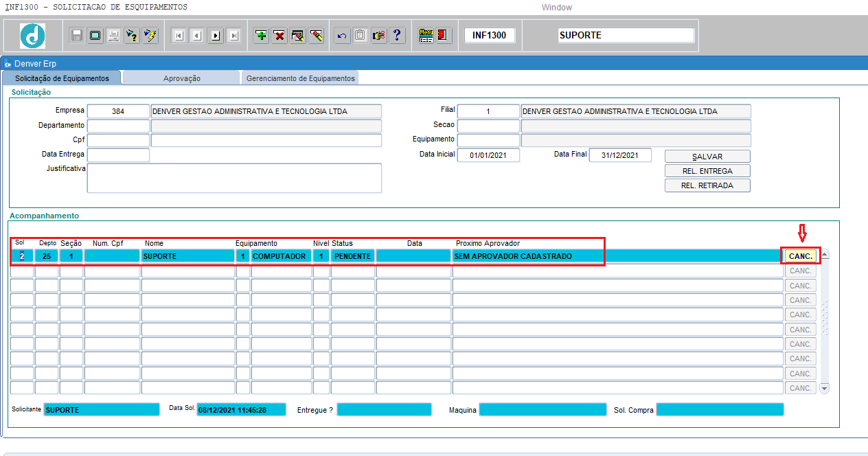The height and width of the screenshot is (456, 868).
Task: Click CANC. button in the SUPORTE row
Action: click(801, 256)
